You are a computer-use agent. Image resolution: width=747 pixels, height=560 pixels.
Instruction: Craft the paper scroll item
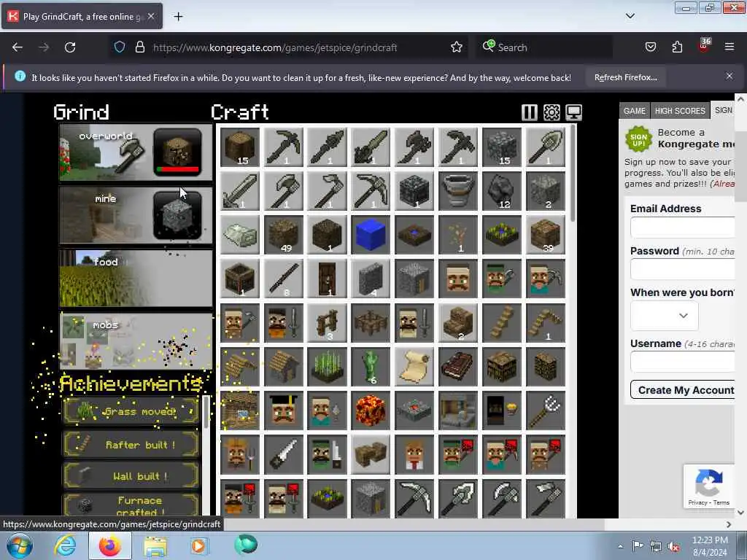[x=414, y=367]
